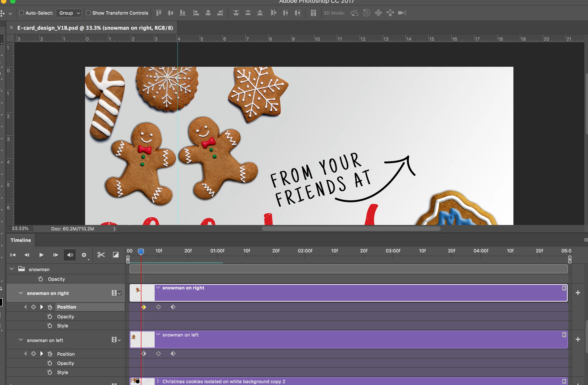Add media to snowman on right track
This screenshot has height=385, width=588.
(x=578, y=293)
